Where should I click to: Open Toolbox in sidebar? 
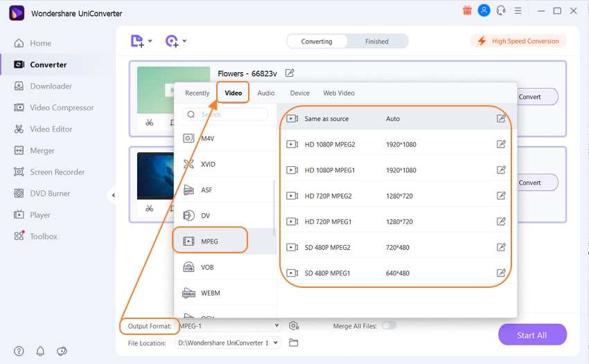35,236
